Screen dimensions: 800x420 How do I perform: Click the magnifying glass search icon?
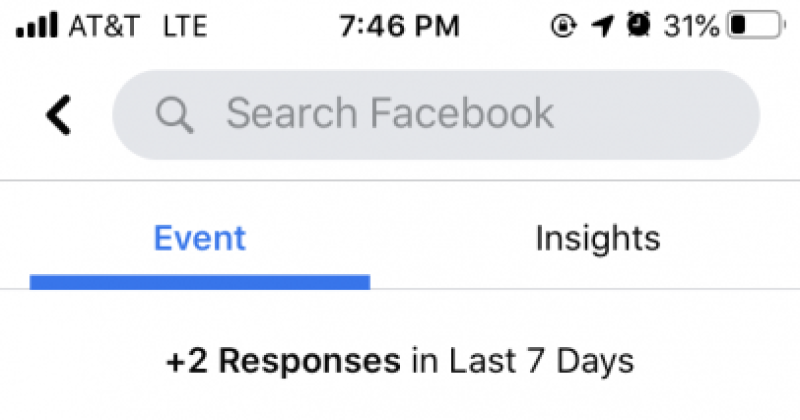(x=174, y=115)
